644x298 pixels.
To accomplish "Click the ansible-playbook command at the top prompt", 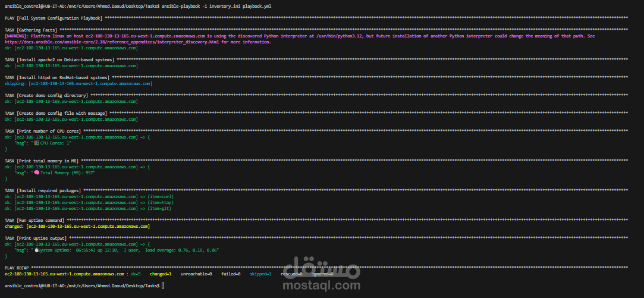I will point(216,6).
